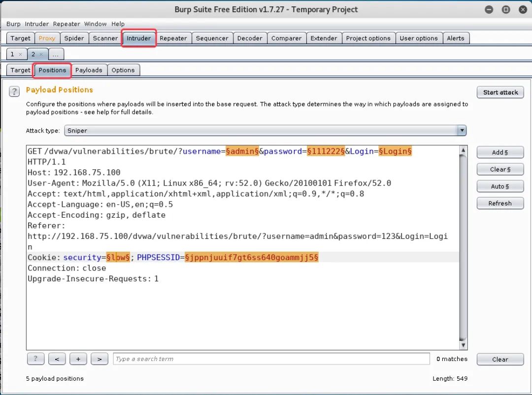Switch to the Proxy tab
Viewport: 532px width, 395px height.
pos(47,38)
